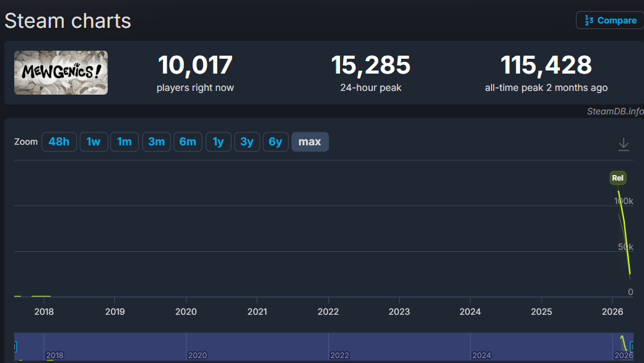Choose the 3y zoom option

[x=247, y=142]
